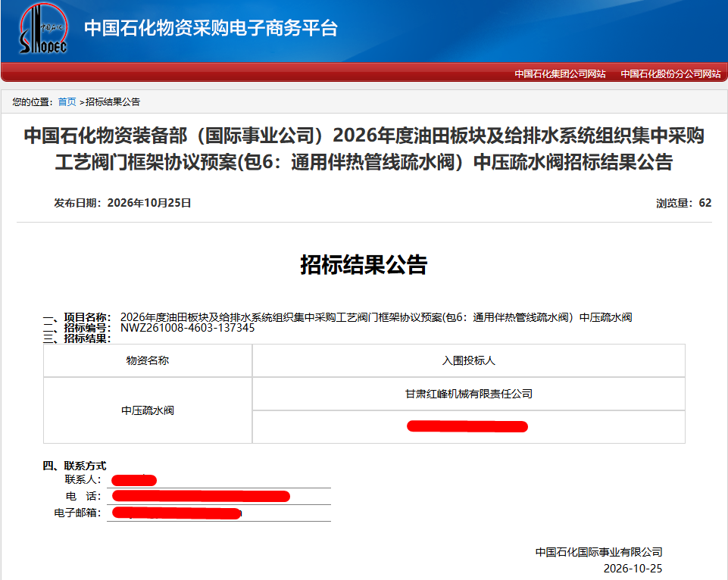Image resolution: width=728 pixels, height=580 pixels.
Task: Click the 招标结果 label
Action: pos(87,338)
